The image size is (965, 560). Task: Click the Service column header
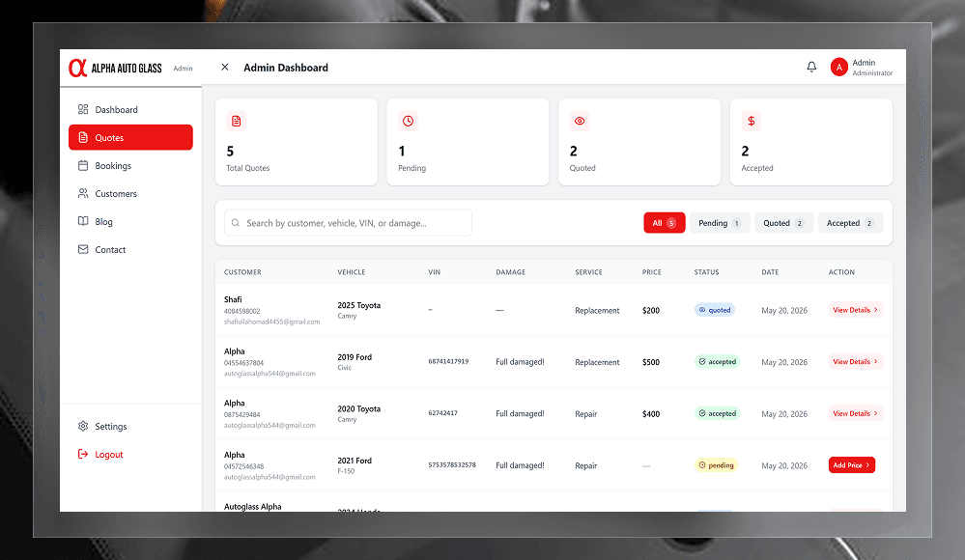589,272
